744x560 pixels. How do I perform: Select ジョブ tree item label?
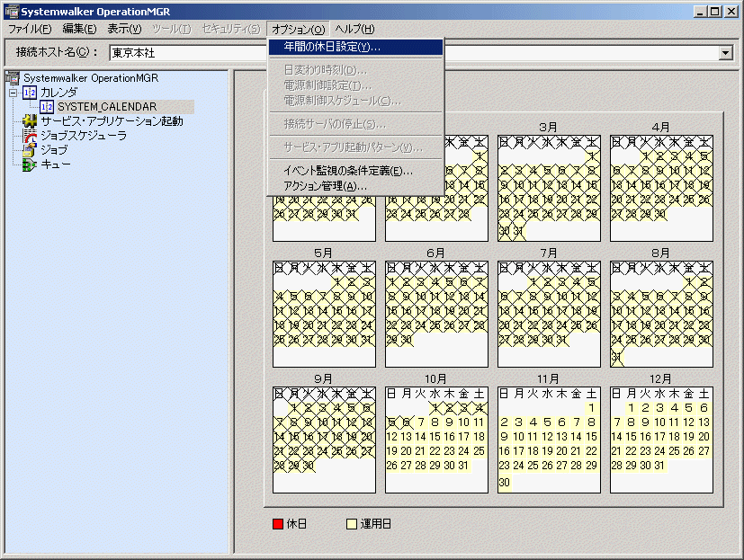pyautogui.click(x=54, y=150)
